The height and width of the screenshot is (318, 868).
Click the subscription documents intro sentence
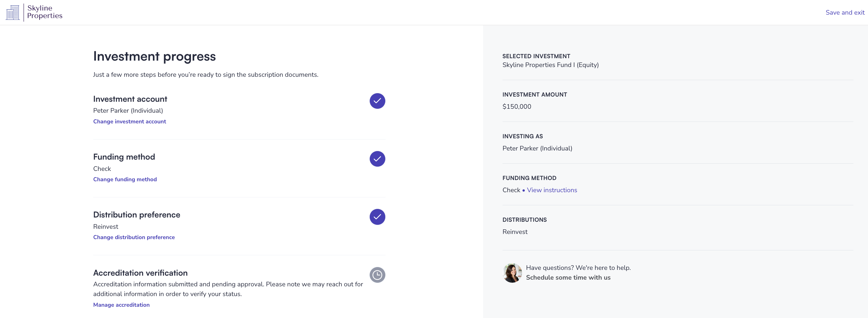click(206, 75)
